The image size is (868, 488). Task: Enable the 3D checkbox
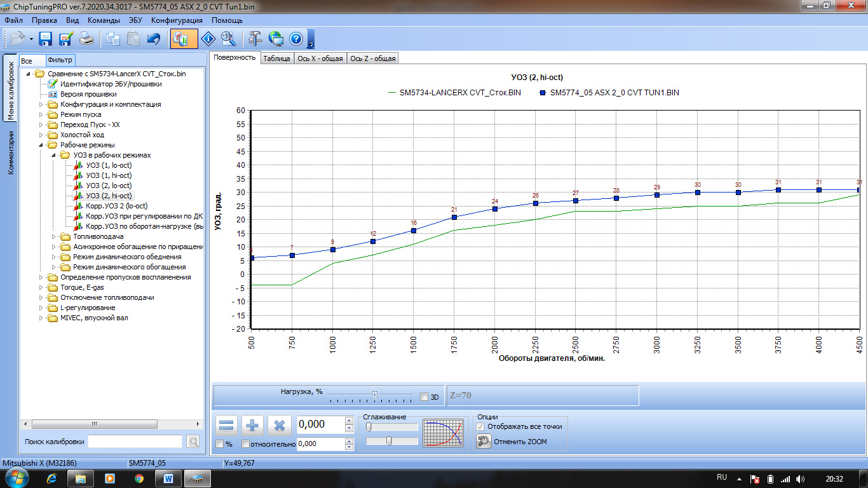pyautogui.click(x=424, y=397)
